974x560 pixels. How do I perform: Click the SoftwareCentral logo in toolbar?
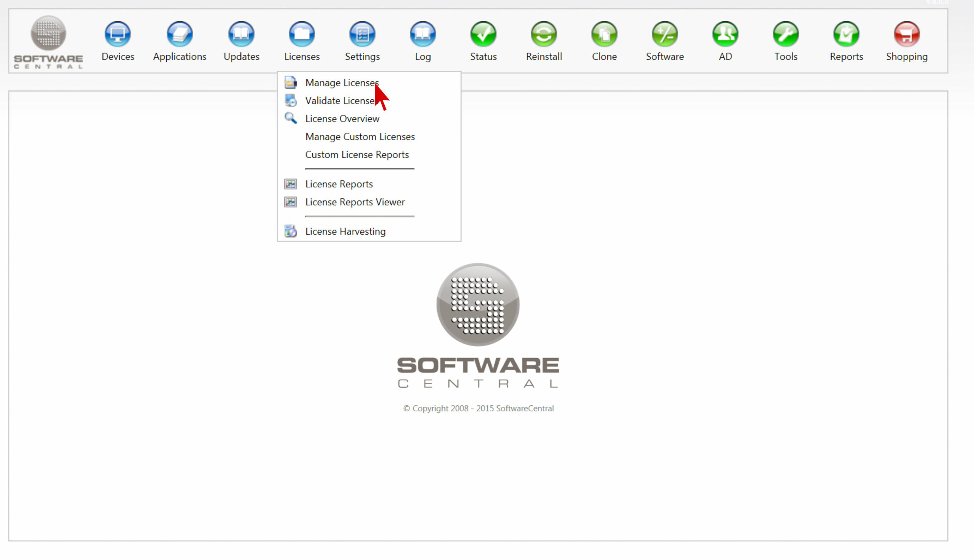coord(48,41)
